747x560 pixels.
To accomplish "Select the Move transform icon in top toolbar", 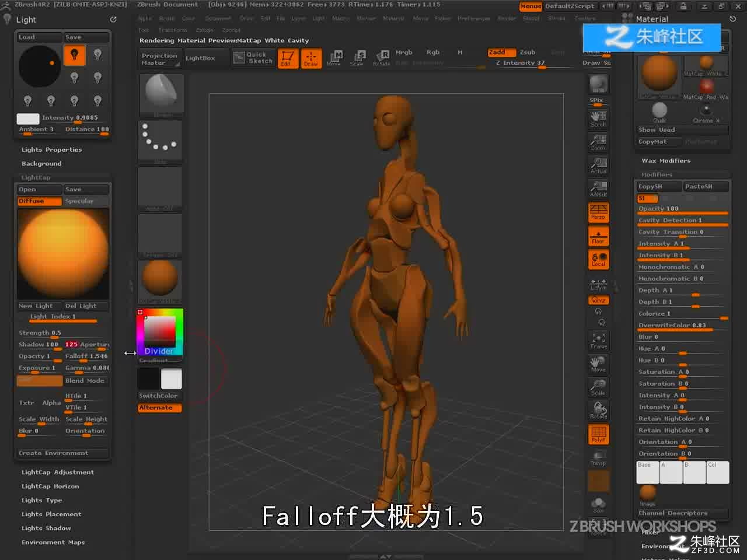I will (x=335, y=58).
